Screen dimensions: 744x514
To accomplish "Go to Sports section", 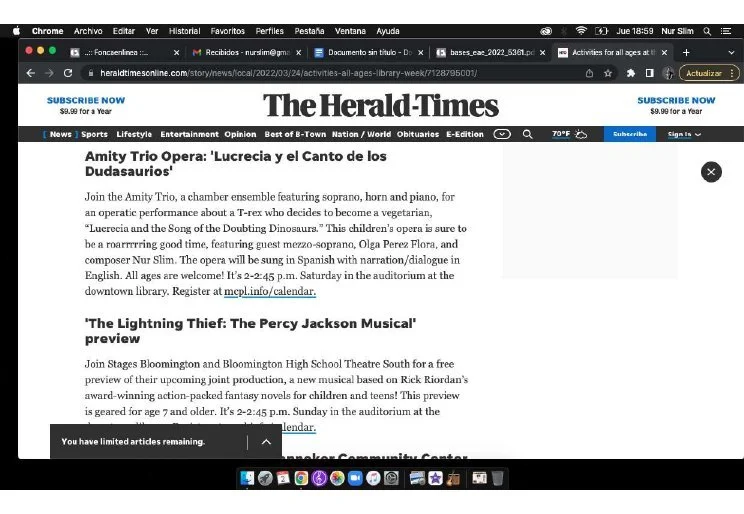I will 94,134.
